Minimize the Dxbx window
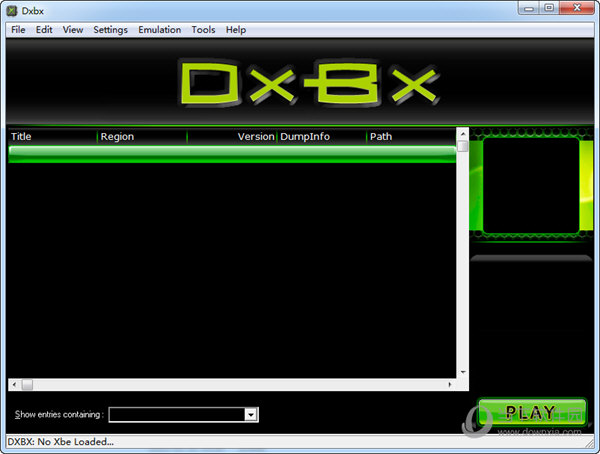Image resolution: width=600 pixels, height=454 pixels. coord(529,8)
